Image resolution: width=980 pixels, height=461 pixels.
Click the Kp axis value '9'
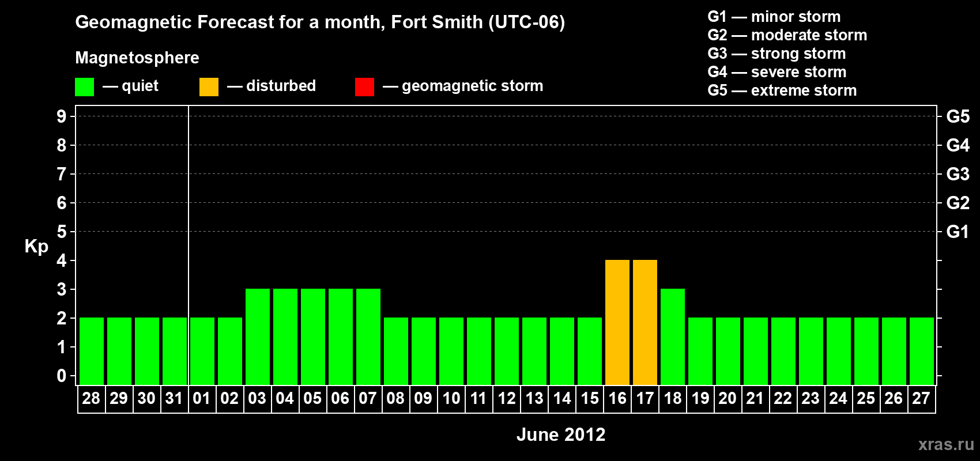[x=62, y=116]
